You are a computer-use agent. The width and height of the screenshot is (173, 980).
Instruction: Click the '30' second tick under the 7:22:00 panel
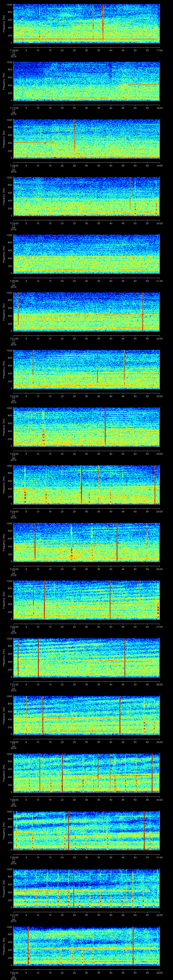(86, 396)
